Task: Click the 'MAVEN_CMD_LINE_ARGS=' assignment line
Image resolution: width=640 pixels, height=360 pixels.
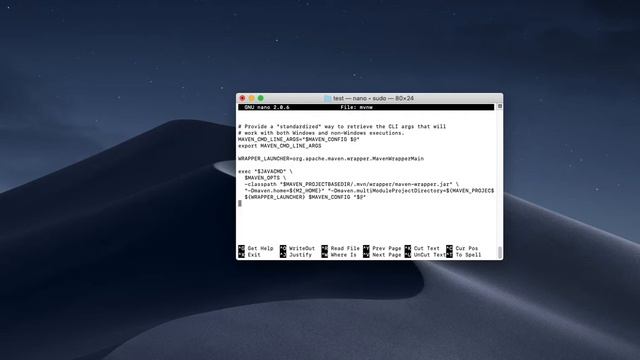Action: tap(299, 140)
